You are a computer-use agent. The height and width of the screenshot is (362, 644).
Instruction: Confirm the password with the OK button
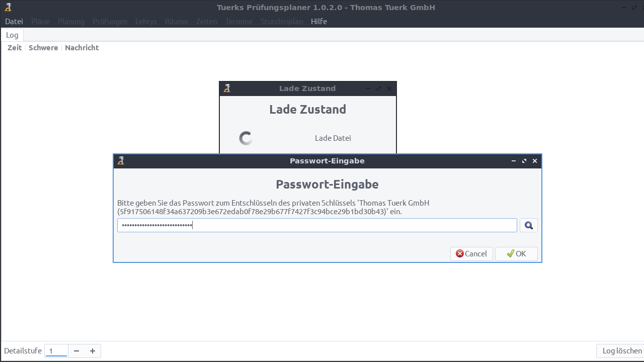(516, 254)
